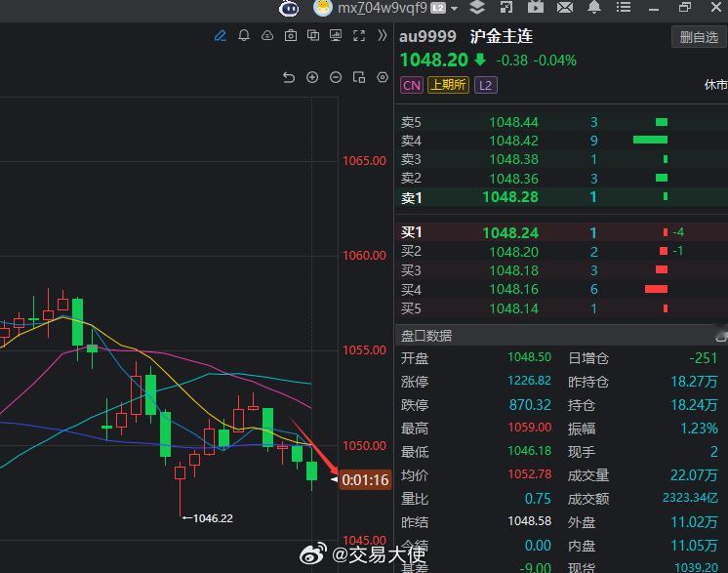Screen dimensions: 728x573
Task: Click the 成交额 value 2323.34亿
Action: pos(690,498)
